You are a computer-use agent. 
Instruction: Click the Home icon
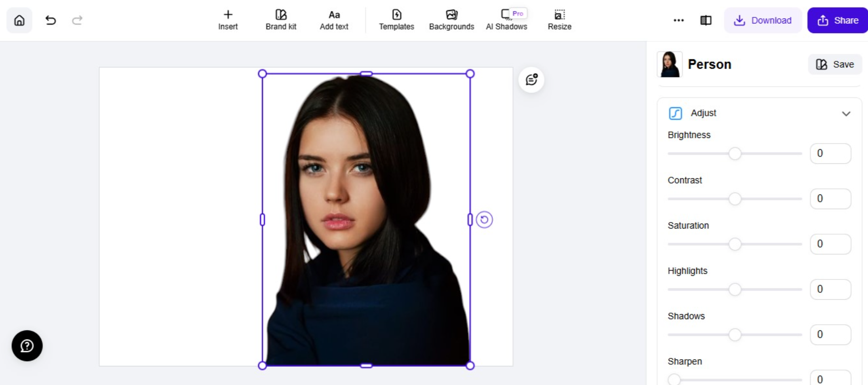point(19,20)
